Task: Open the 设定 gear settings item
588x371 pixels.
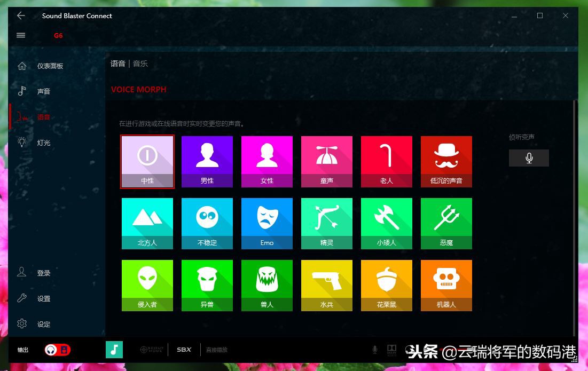Action: pyautogui.click(x=56, y=324)
